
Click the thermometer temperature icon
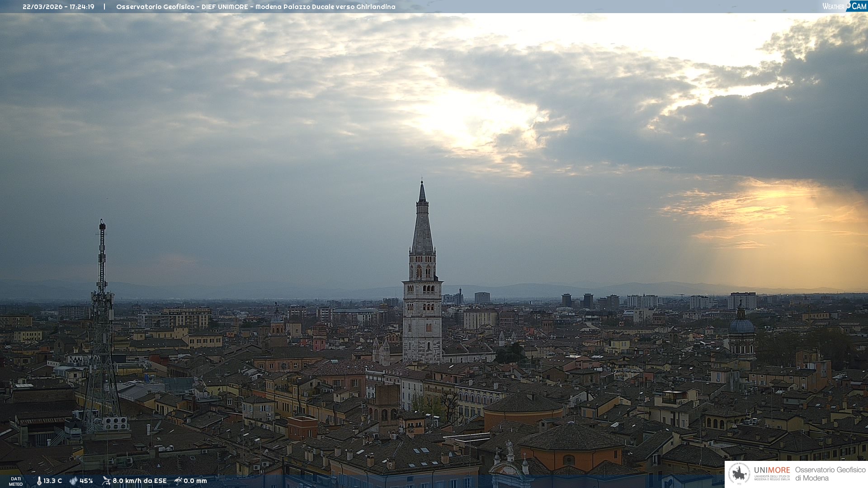pos(39,481)
